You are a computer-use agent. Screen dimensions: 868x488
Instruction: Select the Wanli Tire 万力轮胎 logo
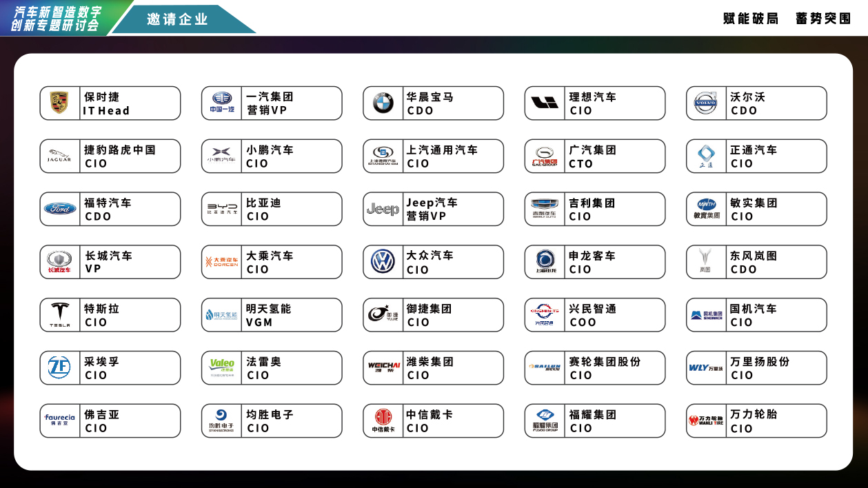[x=706, y=420]
